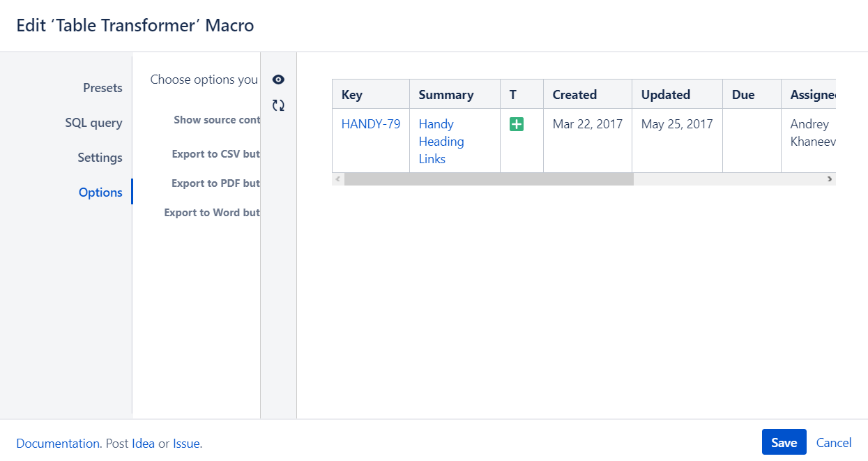Viewport: 868px width, 461px height.
Task: Save the Table Transformer macro
Action: [784, 442]
